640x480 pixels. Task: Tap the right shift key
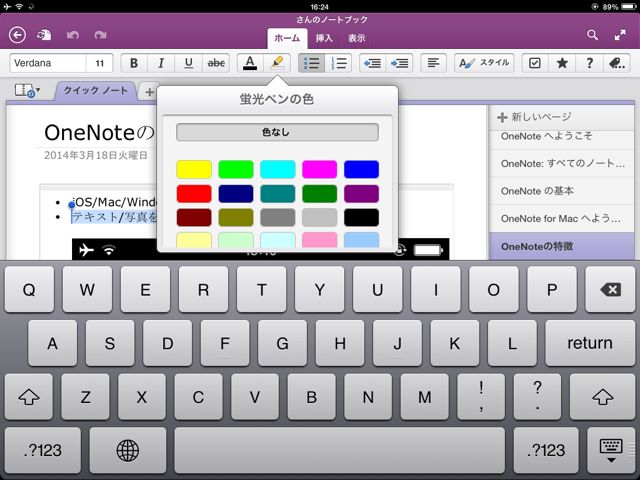coord(602,397)
